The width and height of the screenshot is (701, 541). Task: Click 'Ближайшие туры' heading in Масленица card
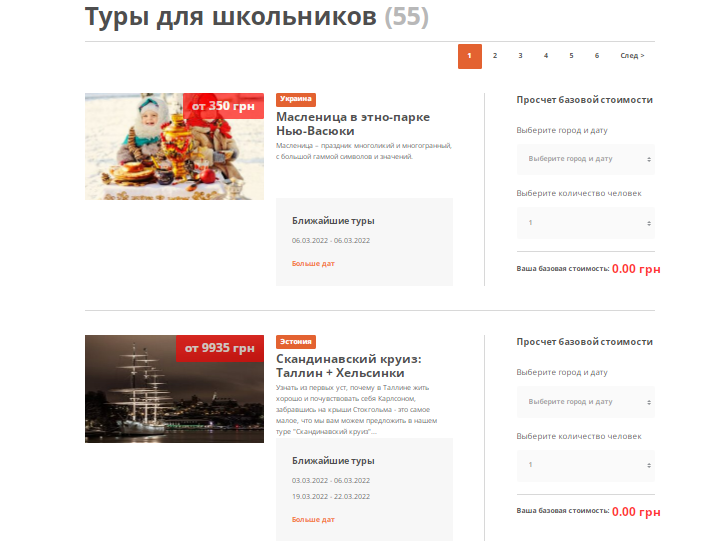tap(333, 221)
